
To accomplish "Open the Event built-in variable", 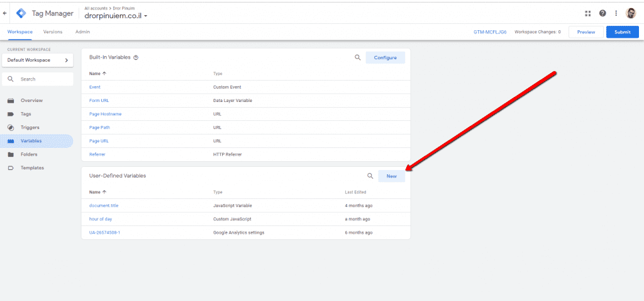I will [95, 87].
